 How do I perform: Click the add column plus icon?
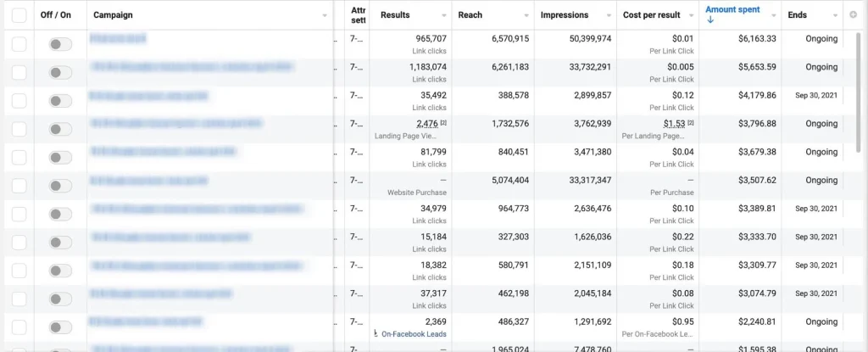click(852, 15)
